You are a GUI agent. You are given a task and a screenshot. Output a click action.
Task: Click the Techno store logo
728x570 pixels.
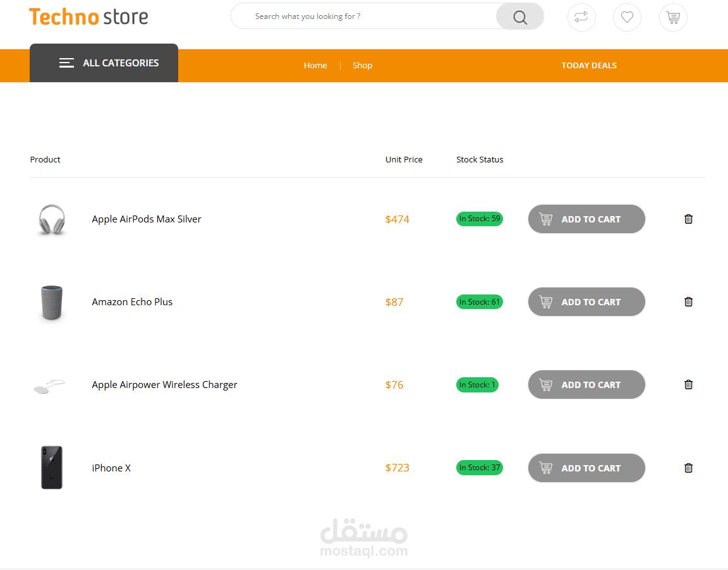pyautogui.click(x=88, y=17)
